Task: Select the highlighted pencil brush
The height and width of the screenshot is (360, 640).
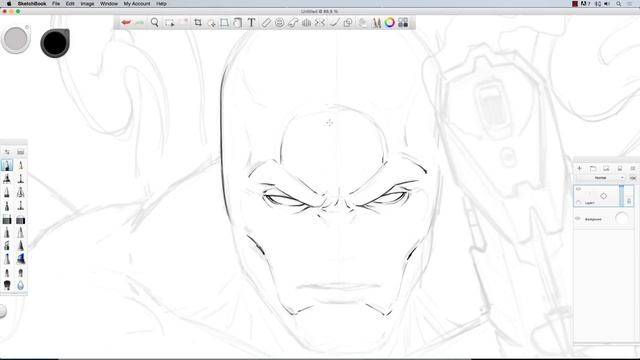Action: point(7,165)
